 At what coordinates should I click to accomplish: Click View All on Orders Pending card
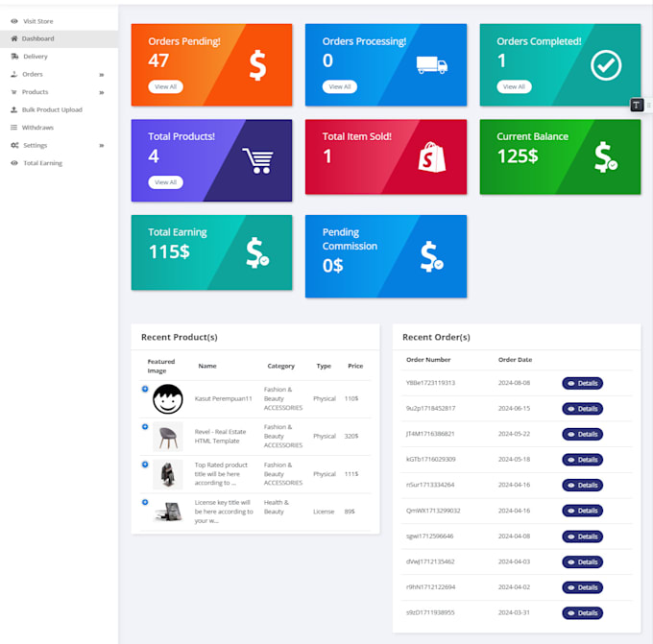166,86
